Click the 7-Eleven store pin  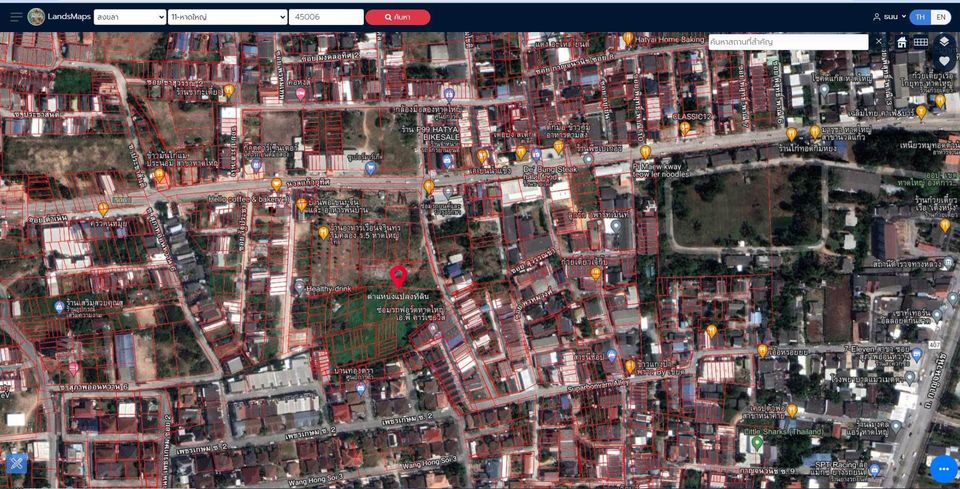(917, 354)
